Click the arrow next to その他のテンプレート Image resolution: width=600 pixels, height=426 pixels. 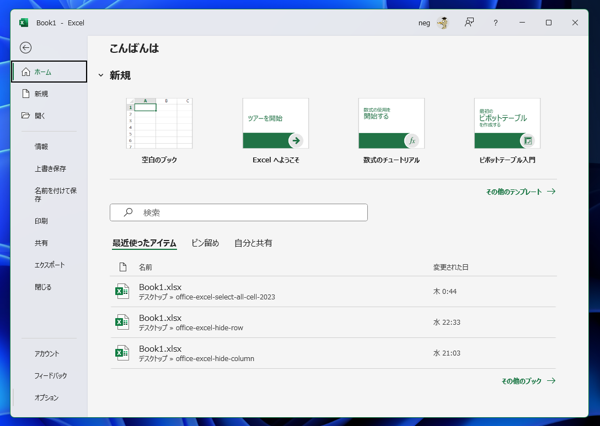click(551, 191)
